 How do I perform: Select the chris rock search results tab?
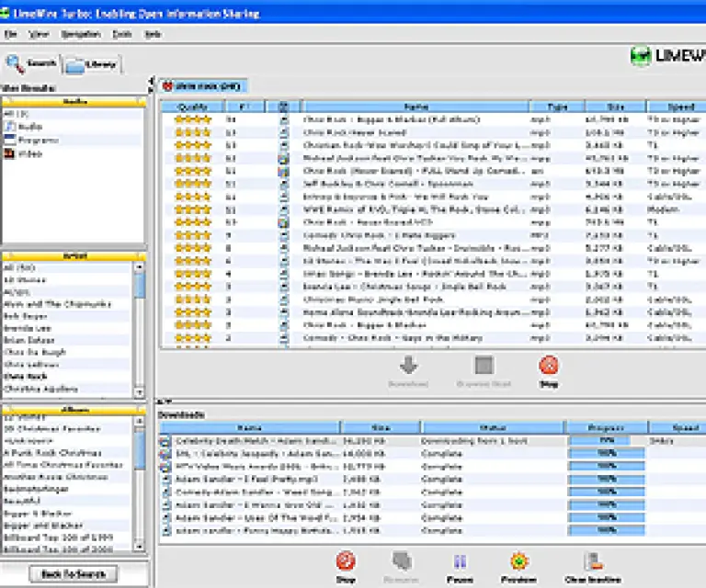pyautogui.click(x=203, y=86)
